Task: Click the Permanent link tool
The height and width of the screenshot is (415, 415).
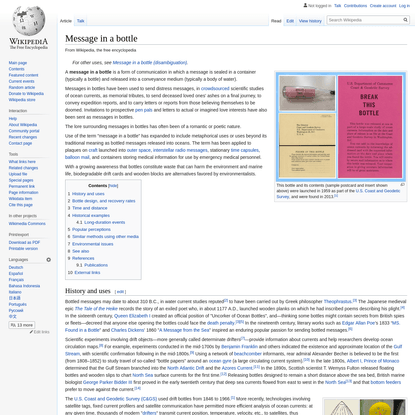Action: coord(22,186)
